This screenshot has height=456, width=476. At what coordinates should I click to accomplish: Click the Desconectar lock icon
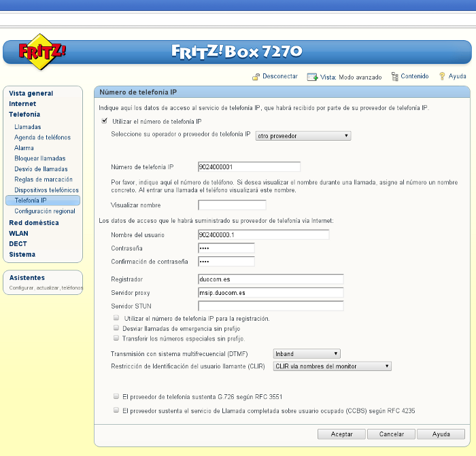(256, 77)
